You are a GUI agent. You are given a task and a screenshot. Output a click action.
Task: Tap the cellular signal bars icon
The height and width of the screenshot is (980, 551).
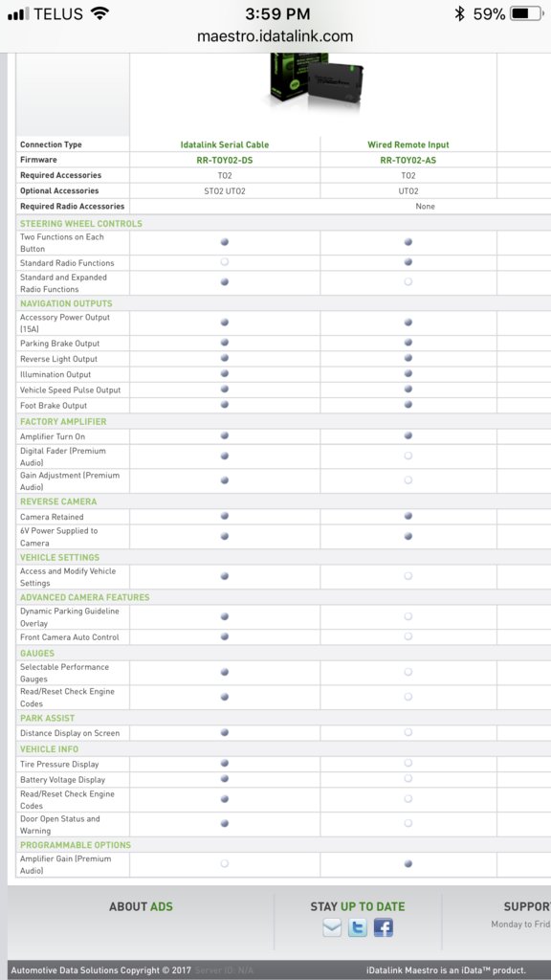19,13
